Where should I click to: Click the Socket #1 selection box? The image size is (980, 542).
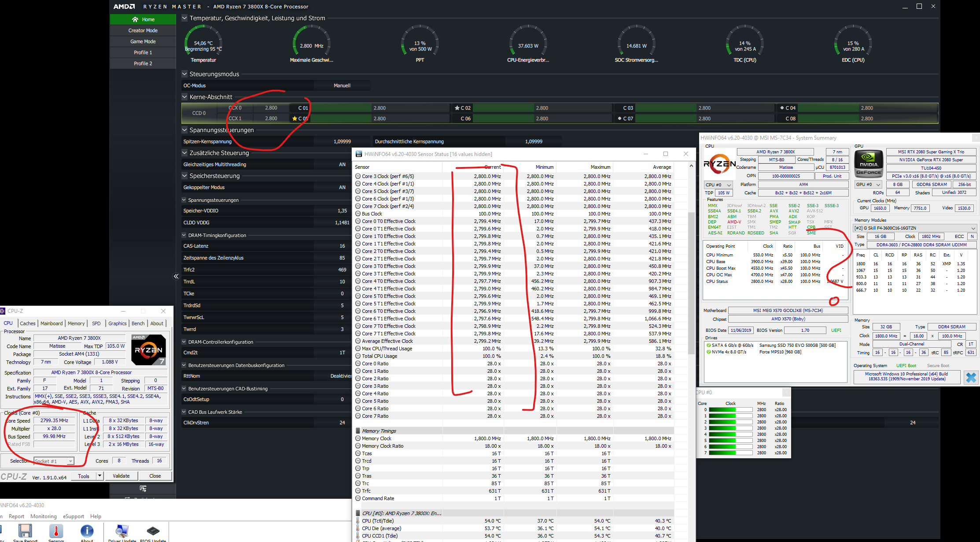(x=54, y=461)
